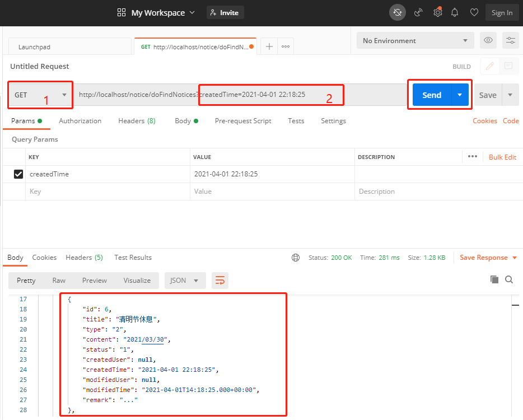Copy the response body with the copy icon
523x420 pixels.
tap(494, 279)
